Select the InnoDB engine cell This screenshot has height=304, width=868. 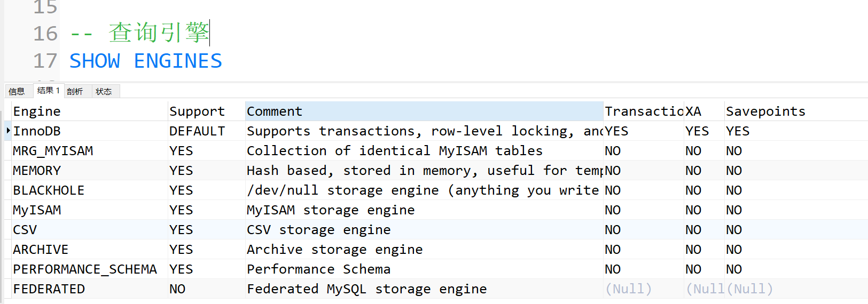(90, 131)
